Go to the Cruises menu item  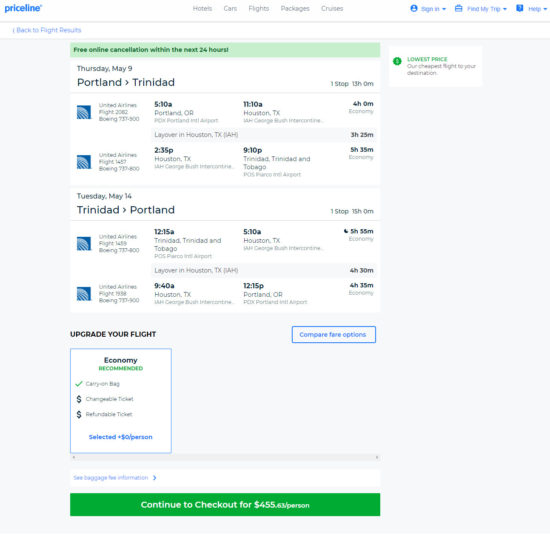click(x=332, y=8)
